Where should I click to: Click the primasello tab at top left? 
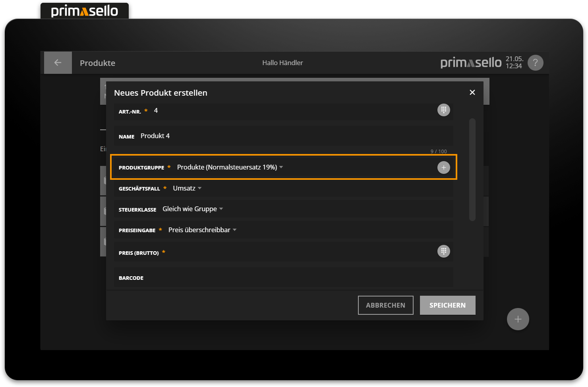coord(85,11)
